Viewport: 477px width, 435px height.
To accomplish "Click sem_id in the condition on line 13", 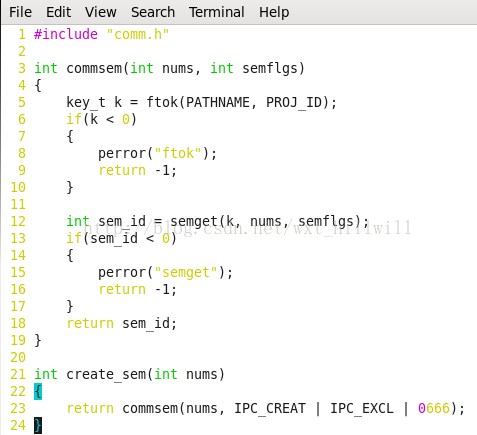I will coord(114,238).
